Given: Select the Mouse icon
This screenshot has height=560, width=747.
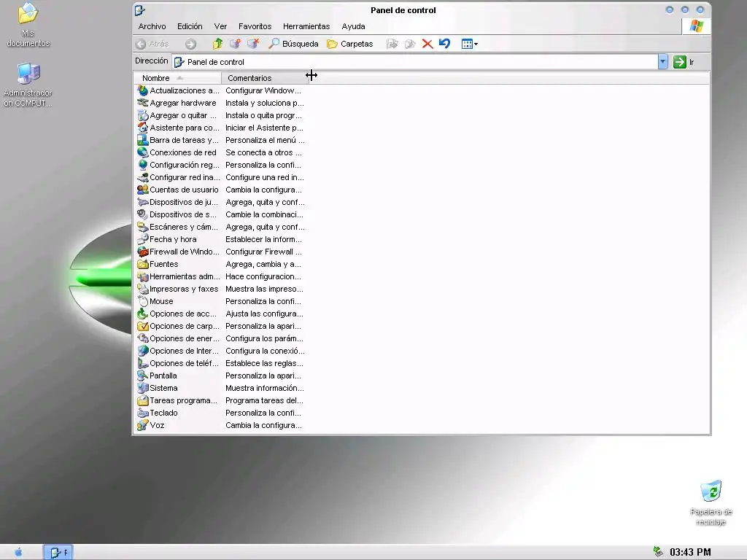Looking at the screenshot, I should [142, 301].
